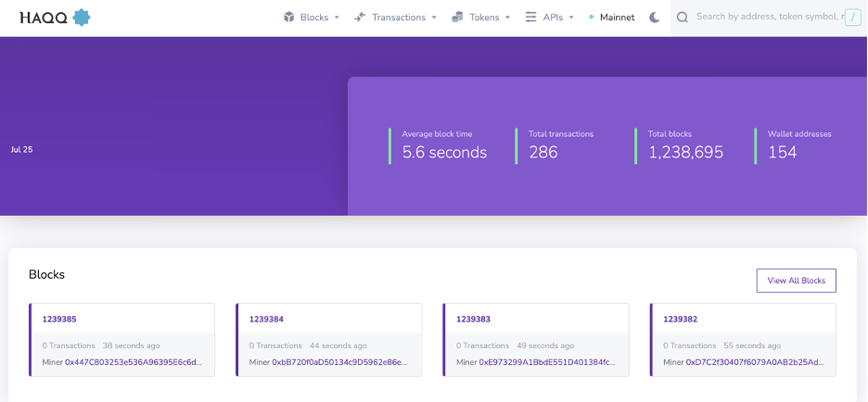Open block 1239382
Screen dimensions: 868x402
681,319
